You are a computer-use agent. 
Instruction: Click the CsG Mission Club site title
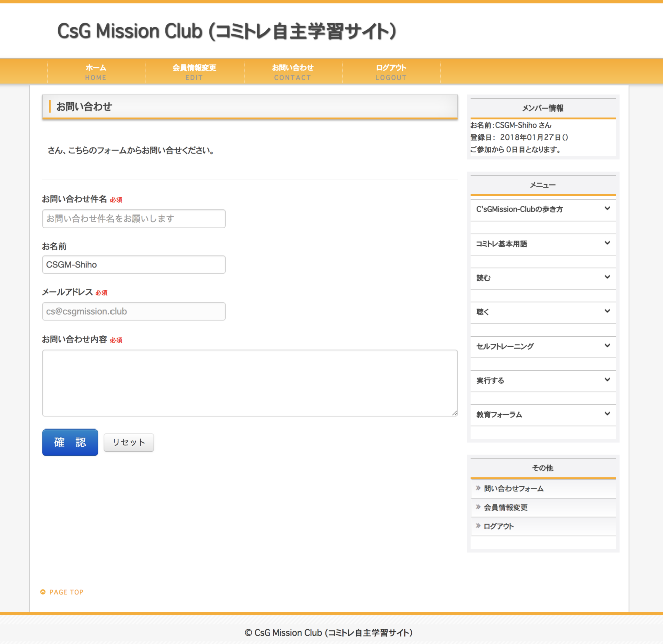coord(227,31)
